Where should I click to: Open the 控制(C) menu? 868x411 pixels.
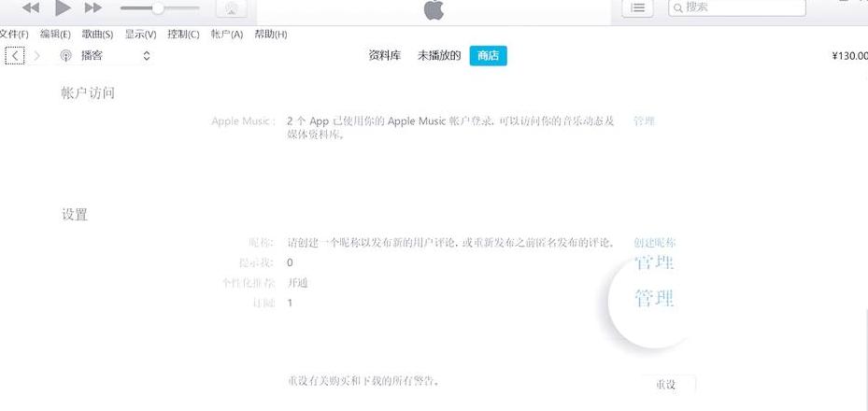pyautogui.click(x=183, y=35)
